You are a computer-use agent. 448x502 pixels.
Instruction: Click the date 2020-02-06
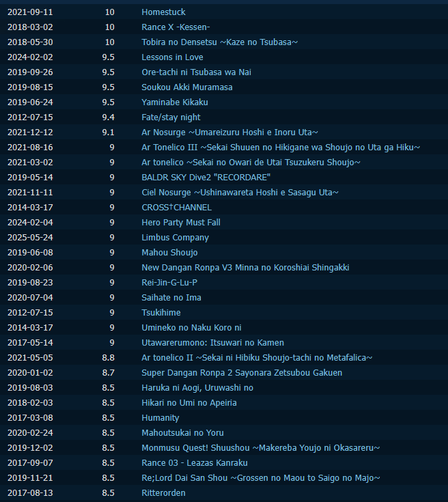(30, 268)
